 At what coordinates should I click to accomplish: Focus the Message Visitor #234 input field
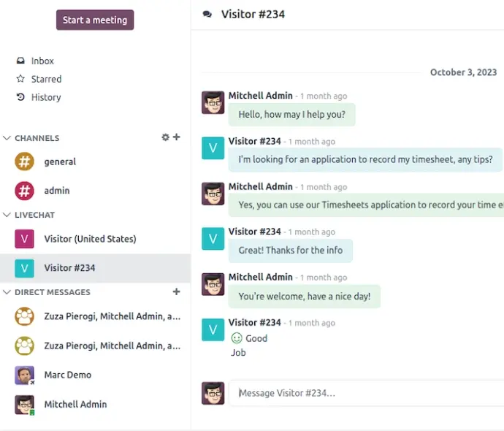click(367, 393)
